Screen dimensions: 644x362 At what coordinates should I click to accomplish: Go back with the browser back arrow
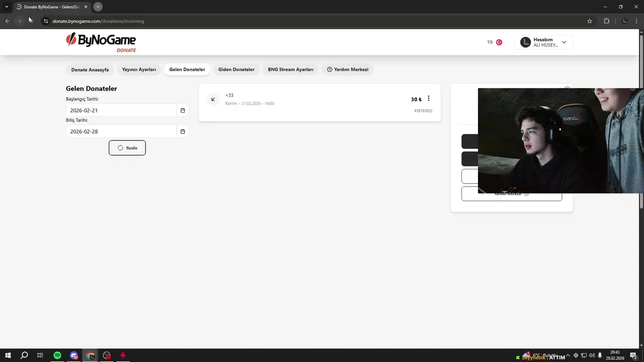tap(7, 21)
